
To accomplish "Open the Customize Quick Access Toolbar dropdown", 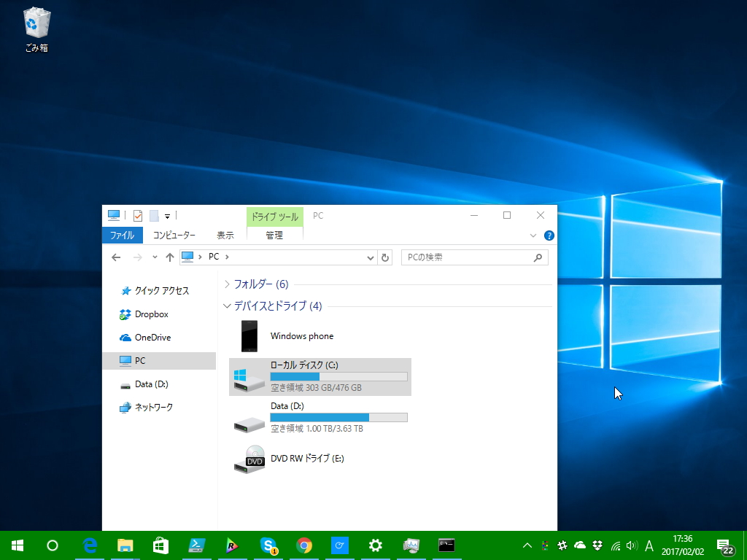I will point(167,216).
